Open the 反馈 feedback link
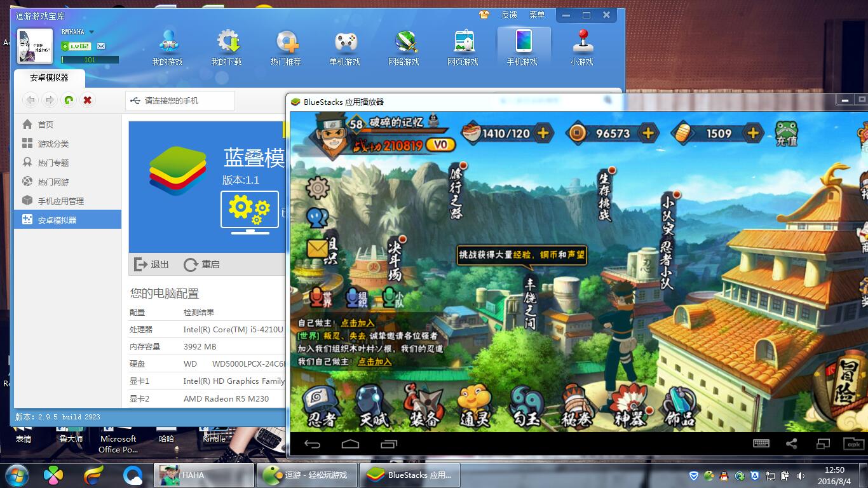868x488 pixels. click(x=509, y=15)
